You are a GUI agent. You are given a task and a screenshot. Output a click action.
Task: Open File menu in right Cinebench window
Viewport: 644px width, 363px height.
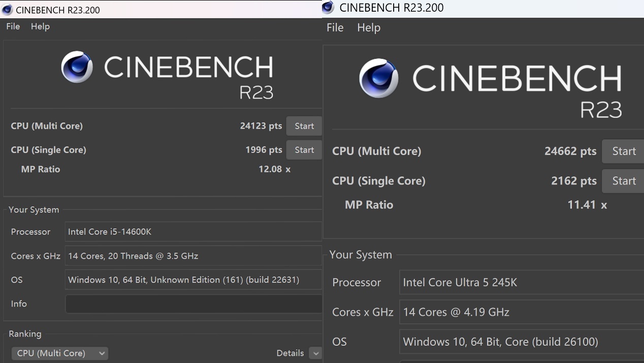335,27
